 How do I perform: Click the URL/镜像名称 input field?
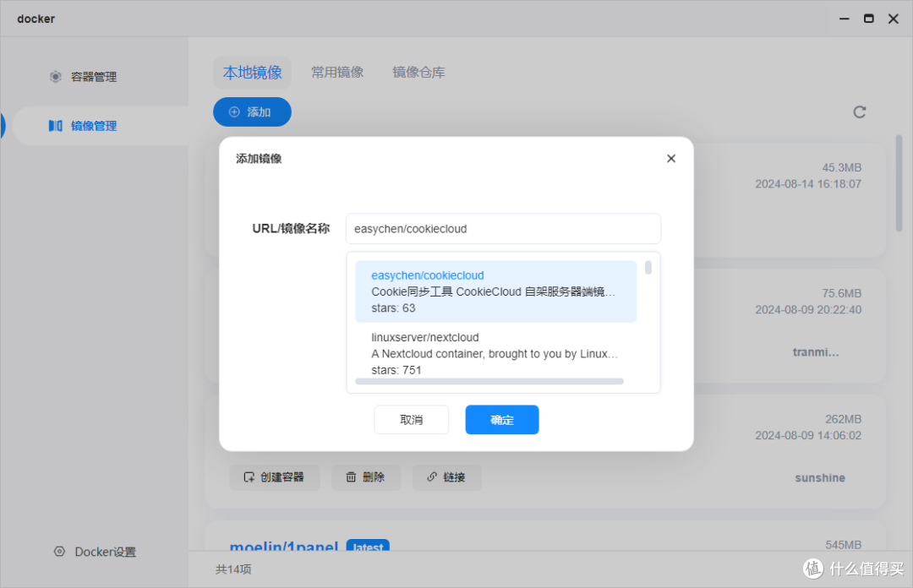click(503, 228)
